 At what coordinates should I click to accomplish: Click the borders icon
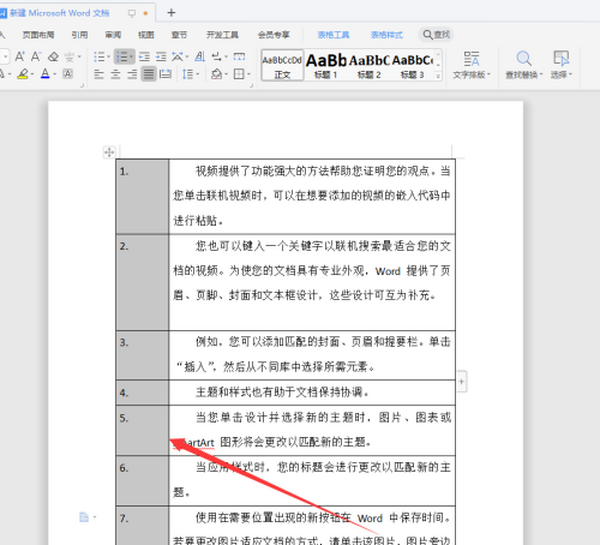pyautogui.click(x=239, y=73)
